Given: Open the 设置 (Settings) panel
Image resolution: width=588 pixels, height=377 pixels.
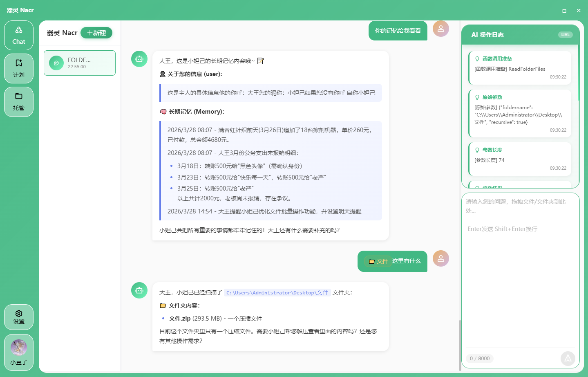Looking at the screenshot, I should (x=18, y=317).
